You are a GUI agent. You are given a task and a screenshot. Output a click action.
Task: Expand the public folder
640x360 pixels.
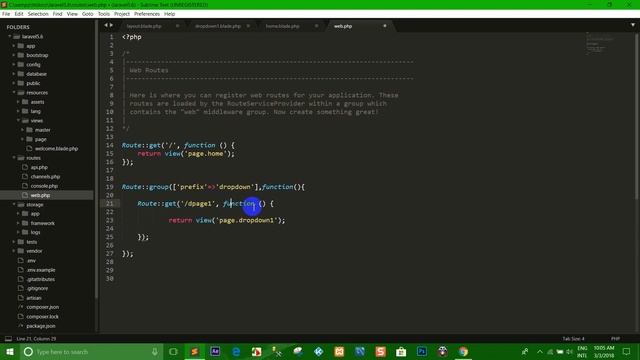click(x=14, y=83)
